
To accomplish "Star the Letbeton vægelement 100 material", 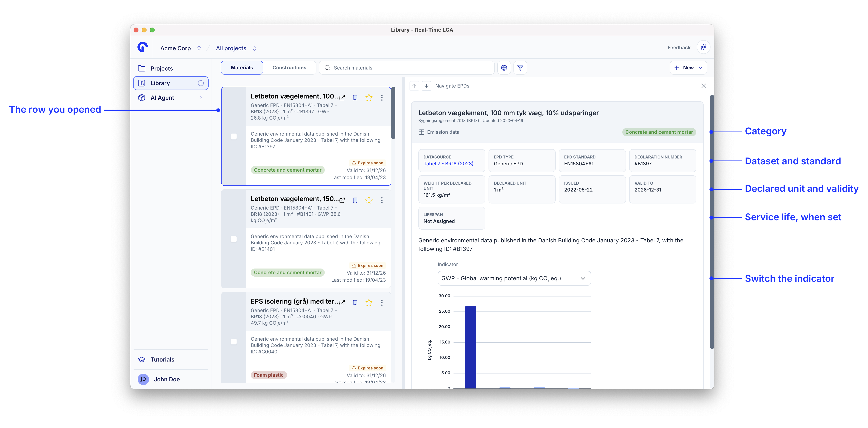I will [x=369, y=98].
